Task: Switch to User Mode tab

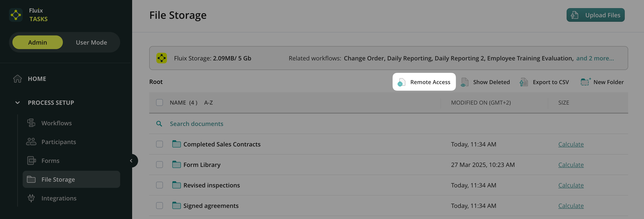Action: point(91,42)
